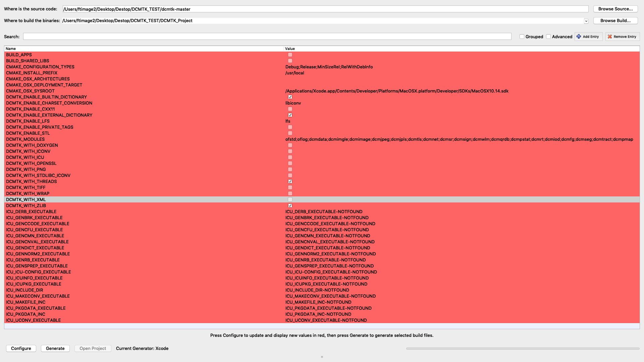Screen dimensions: 644x362
Task: Select the ICU_GENRB_EXECUTABLE entry name
Action: (x=33, y=260)
